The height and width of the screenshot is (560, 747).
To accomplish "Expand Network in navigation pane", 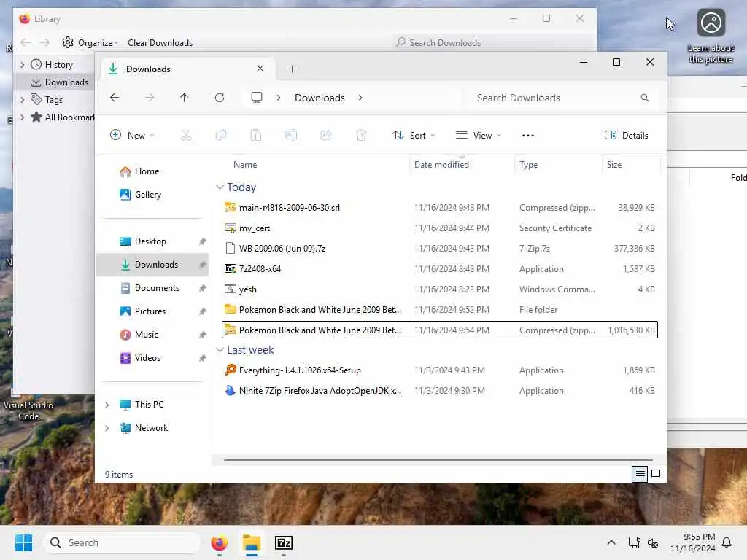I will click(107, 428).
